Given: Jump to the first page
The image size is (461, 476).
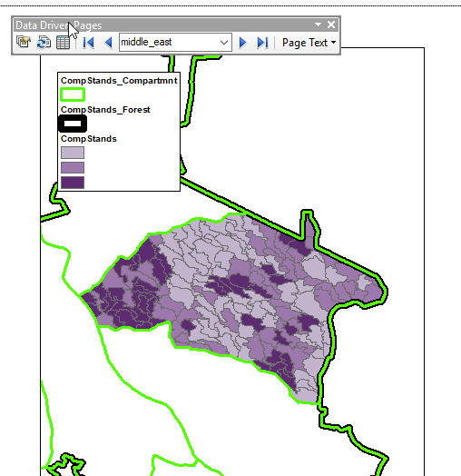Looking at the screenshot, I should click(x=88, y=43).
